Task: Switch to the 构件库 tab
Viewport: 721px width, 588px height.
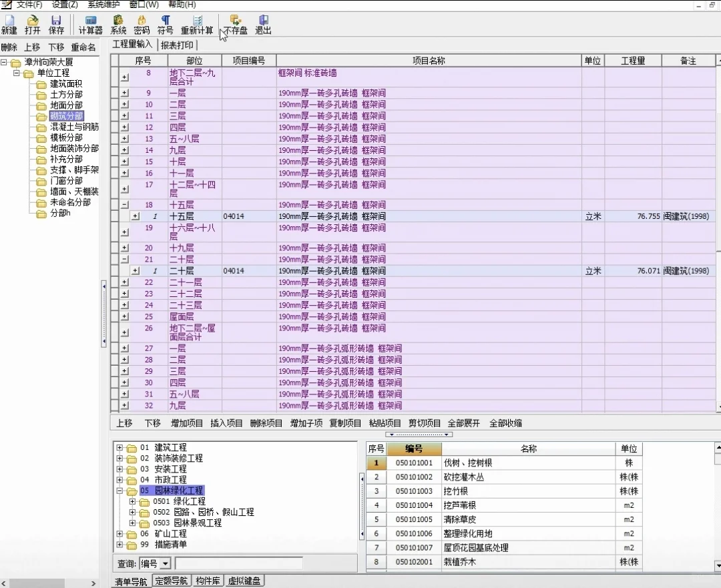Action: pyautogui.click(x=208, y=581)
